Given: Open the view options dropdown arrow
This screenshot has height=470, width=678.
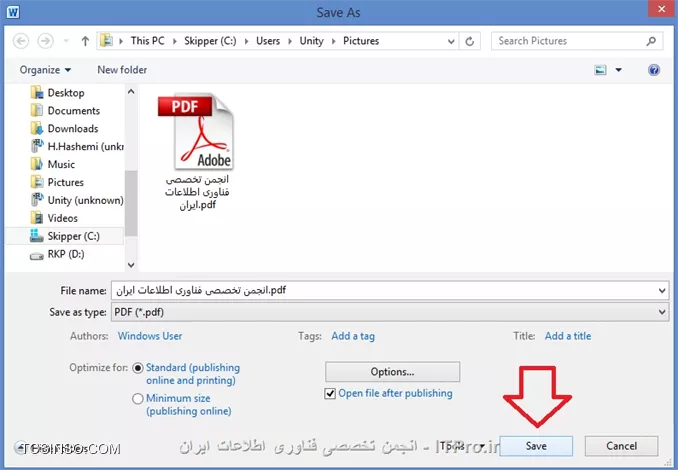Looking at the screenshot, I should click(x=619, y=70).
